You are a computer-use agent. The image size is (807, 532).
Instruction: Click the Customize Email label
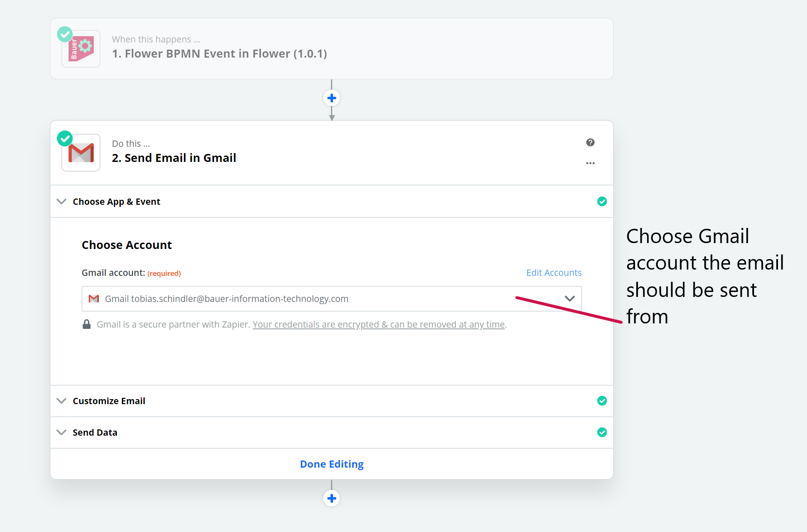[109, 401]
